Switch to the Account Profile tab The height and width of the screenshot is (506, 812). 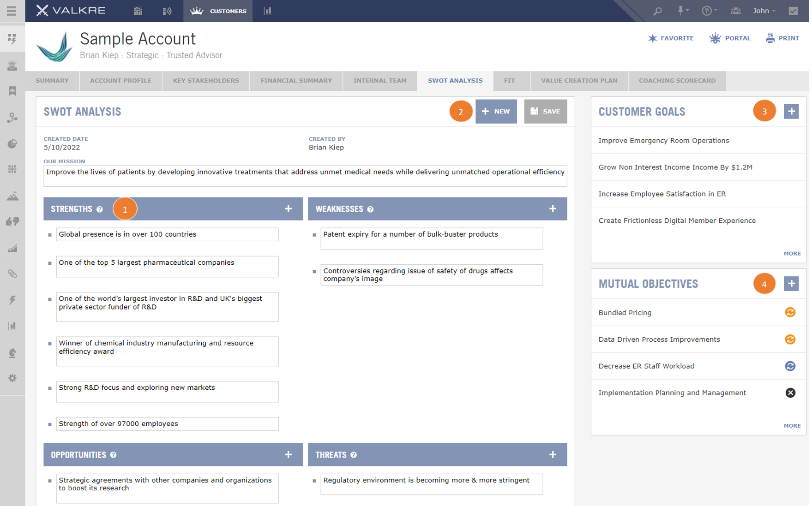120,81
